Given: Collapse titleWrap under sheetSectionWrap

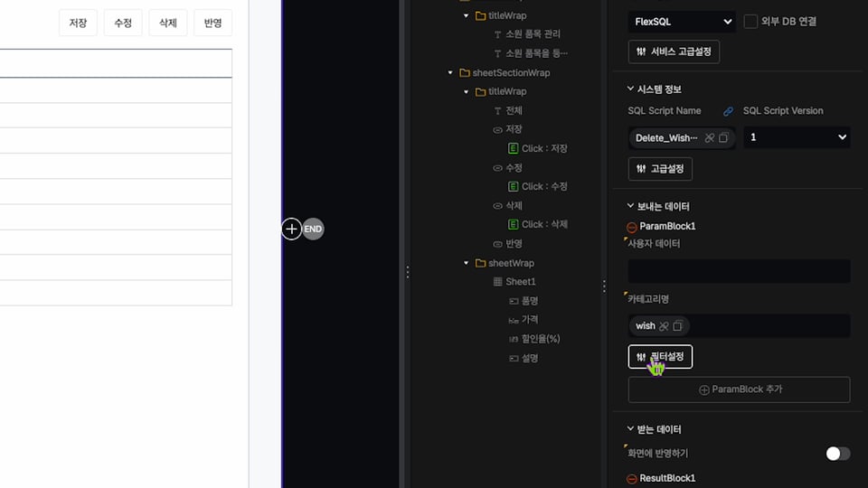Looking at the screenshot, I should tap(467, 92).
